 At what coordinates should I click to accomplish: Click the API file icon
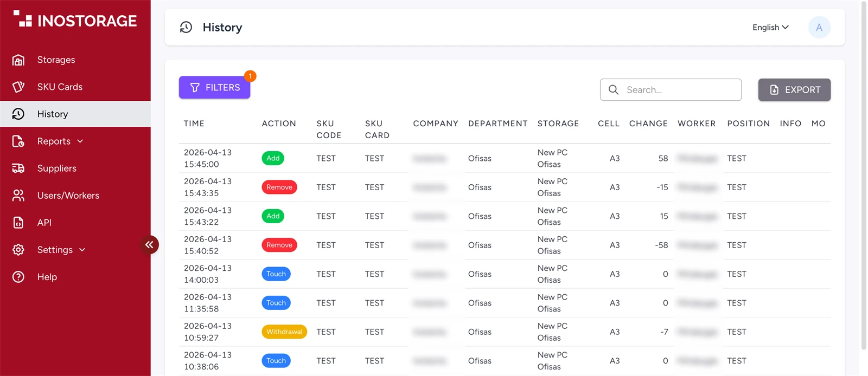click(18, 223)
